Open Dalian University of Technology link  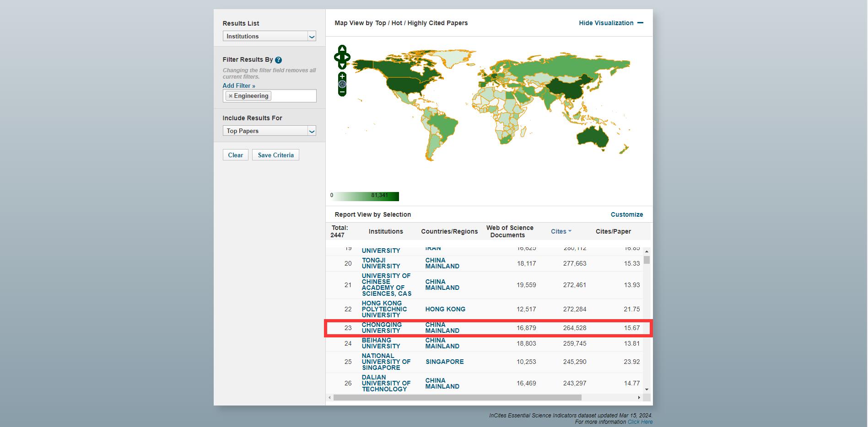pos(386,383)
